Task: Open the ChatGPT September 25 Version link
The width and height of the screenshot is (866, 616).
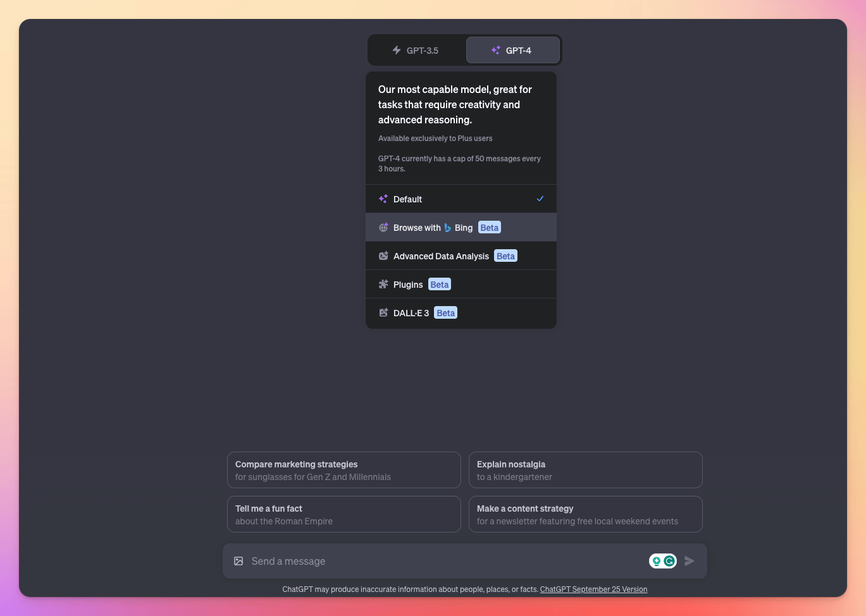Action: click(593, 589)
